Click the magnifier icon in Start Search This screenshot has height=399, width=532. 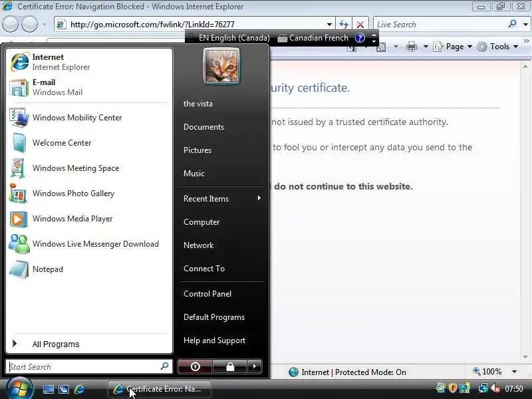164,366
